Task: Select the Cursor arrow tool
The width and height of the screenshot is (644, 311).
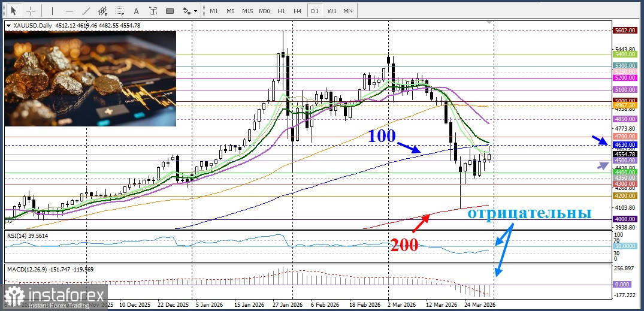Action: 14,11
